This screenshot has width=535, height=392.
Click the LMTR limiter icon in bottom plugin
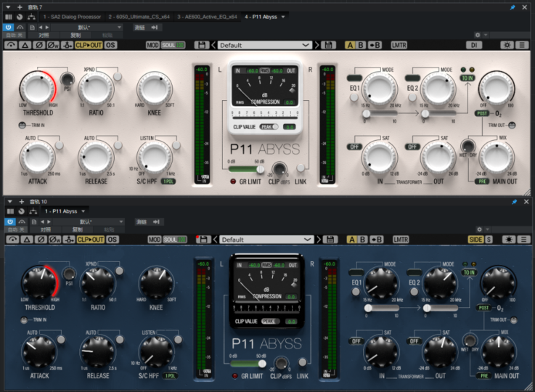pos(401,239)
